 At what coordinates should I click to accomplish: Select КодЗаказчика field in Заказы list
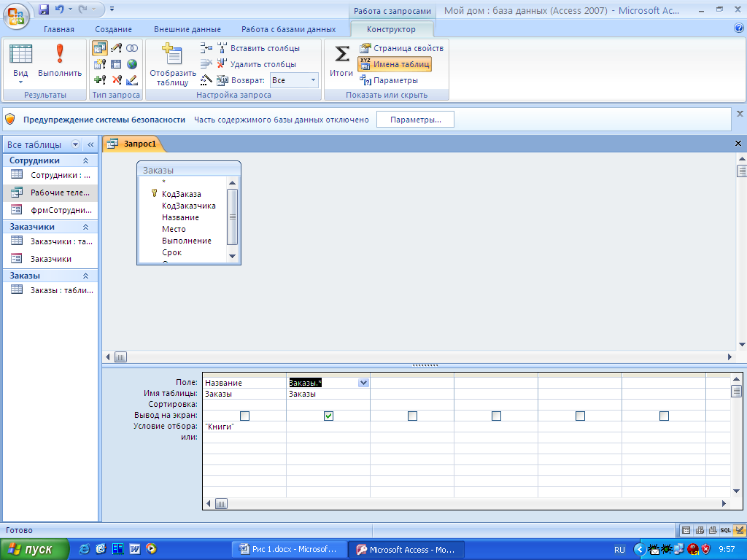tap(189, 206)
